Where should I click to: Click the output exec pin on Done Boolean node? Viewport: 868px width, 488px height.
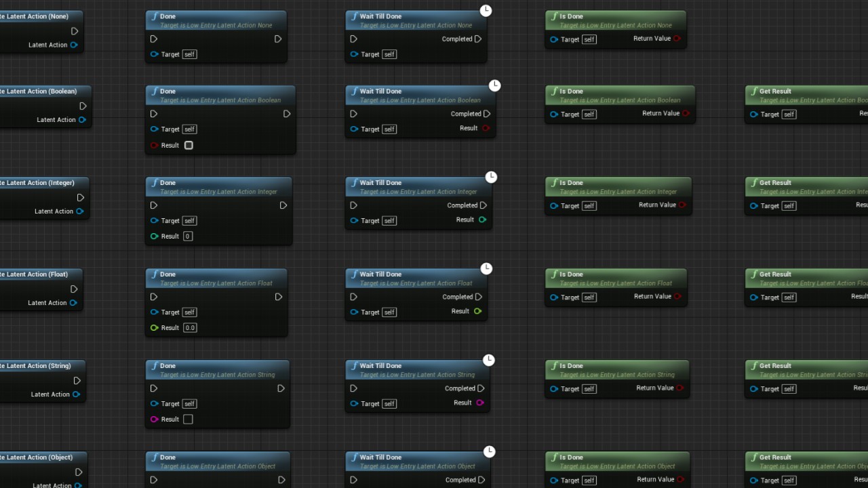[287, 114]
